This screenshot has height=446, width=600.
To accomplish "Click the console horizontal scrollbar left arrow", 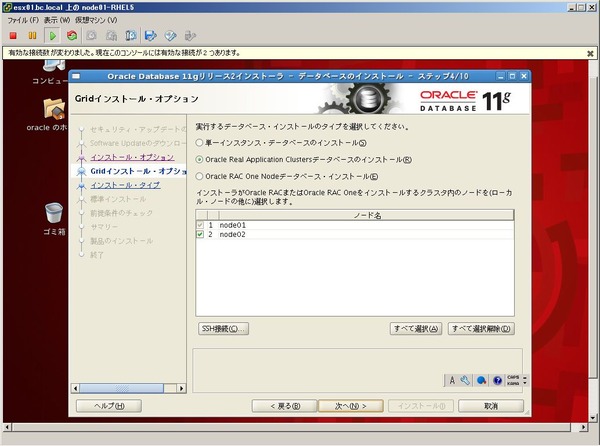I will pos(7,427).
